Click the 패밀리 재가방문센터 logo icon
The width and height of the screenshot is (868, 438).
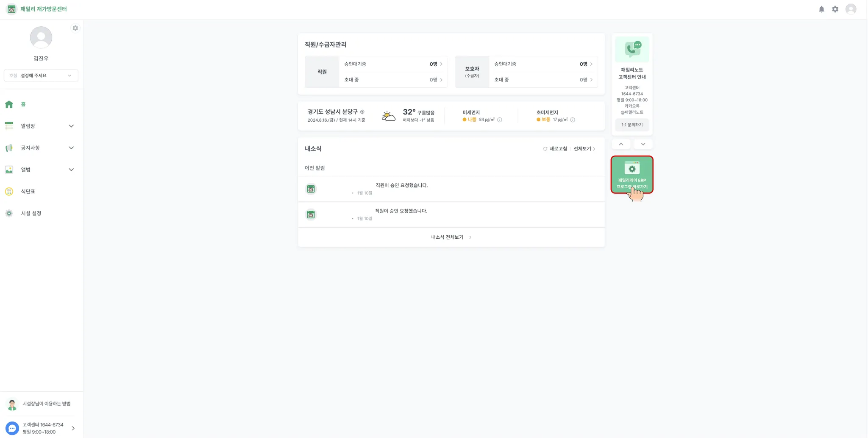(x=11, y=9)
